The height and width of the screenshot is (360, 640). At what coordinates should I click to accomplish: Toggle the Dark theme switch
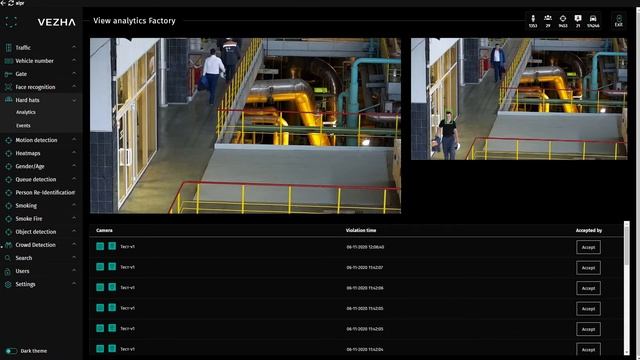tap(11, 351)
